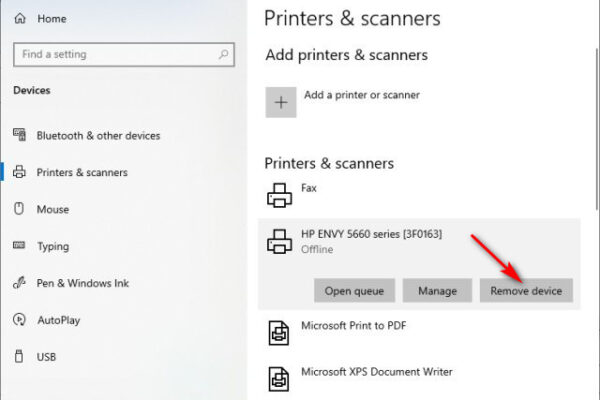
Task: Click the AutoPlay sidebar icon
Action: click(19, 319)
